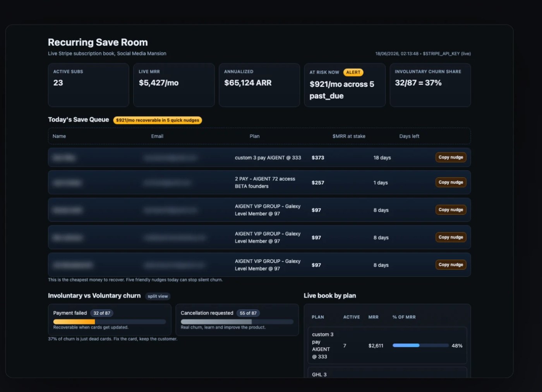
Task: Select the $921/mo recoverable nudges badge
Action: (158, 120)
